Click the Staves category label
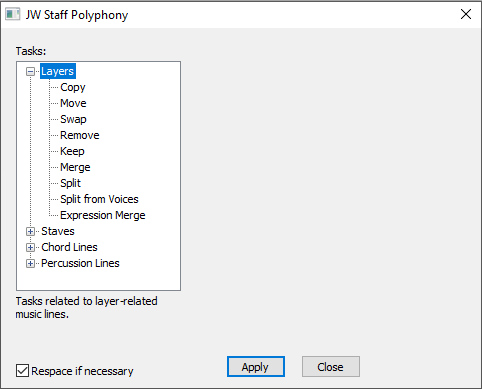Viewport: 482px width, 389px height. (58, 231)
